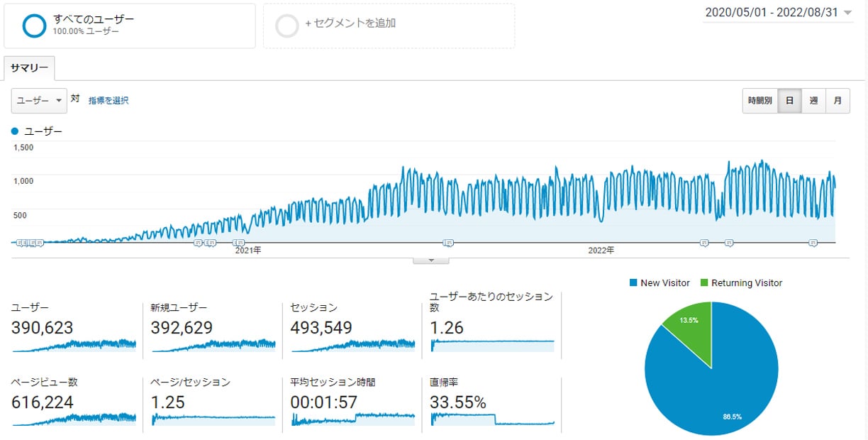Click the blue ユーザー legend dot above chart
868x440 pixels.
[x=15, y=131]
